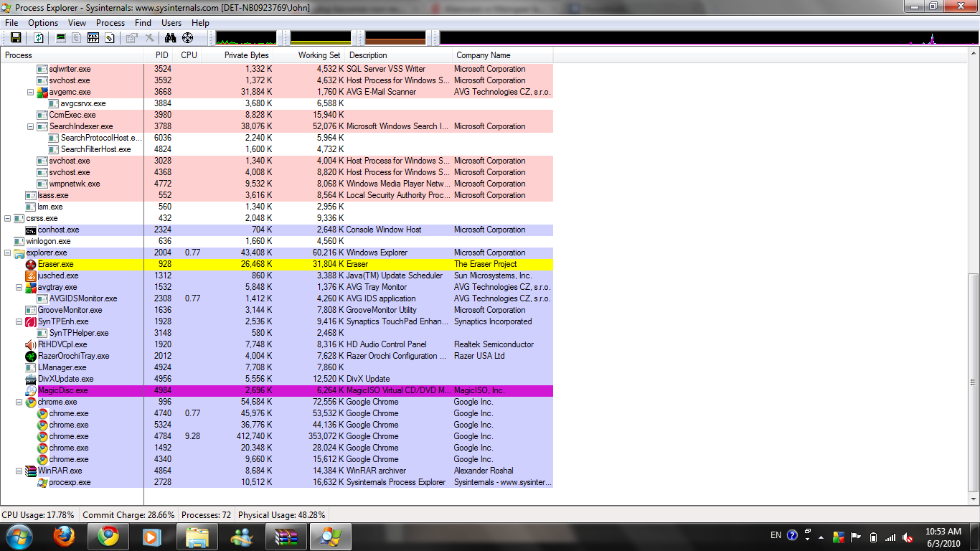This screenshot has width=980, height=551.
Task: Collapse the chrome.exe parent tree node
Action: (19, 402)
